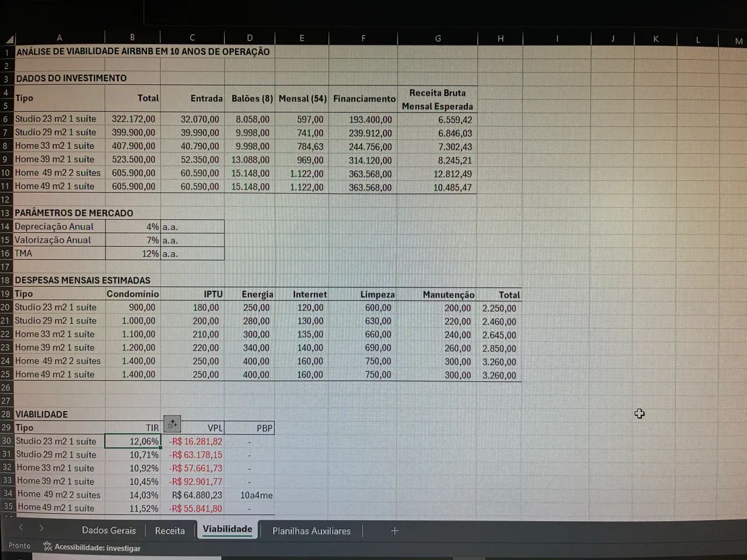Image resolution: width=747 pixels, height=560 pixels.
Task: Click the Limpeza column heading
Action: coord(378,295)
